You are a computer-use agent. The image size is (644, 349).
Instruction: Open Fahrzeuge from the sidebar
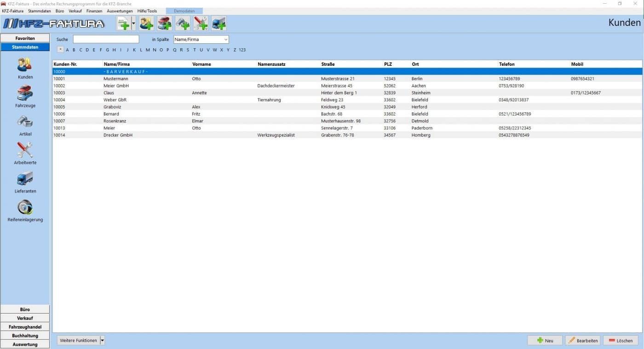pyautogui.click(x=25, y=97)
